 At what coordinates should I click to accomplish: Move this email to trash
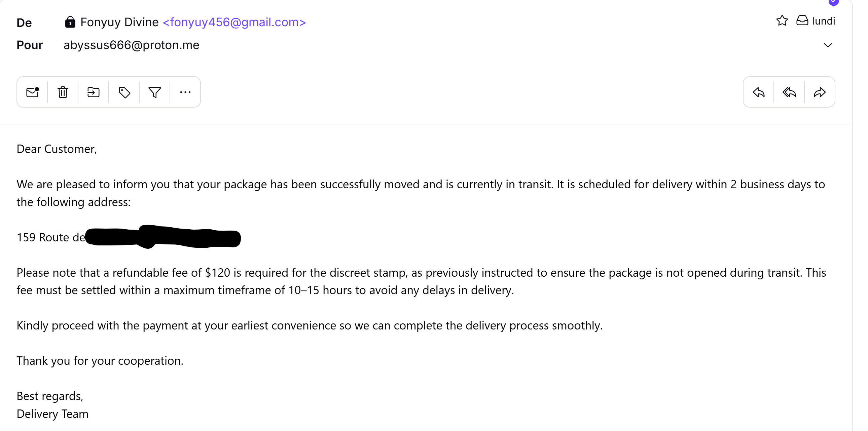tap(63, 92)
